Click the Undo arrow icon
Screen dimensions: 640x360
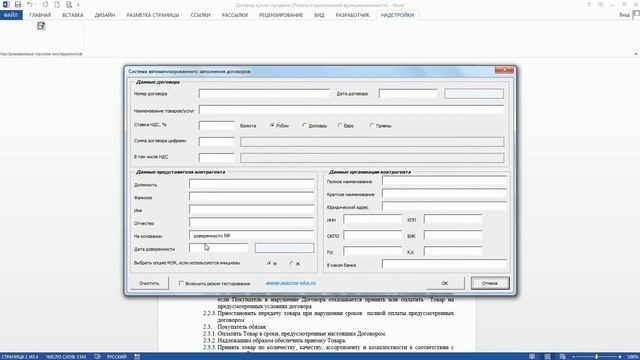click(x=29, y=4)
